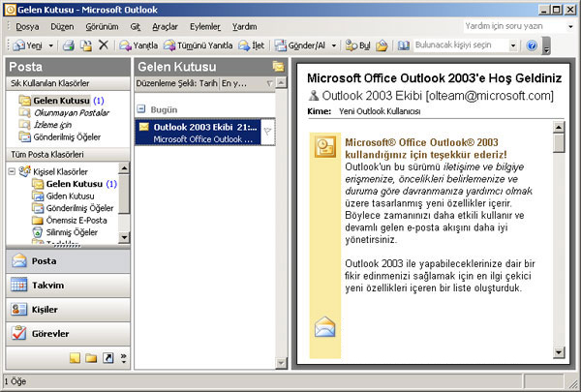Click reading pane scrollbar down arrow

(x=559, y=352)
